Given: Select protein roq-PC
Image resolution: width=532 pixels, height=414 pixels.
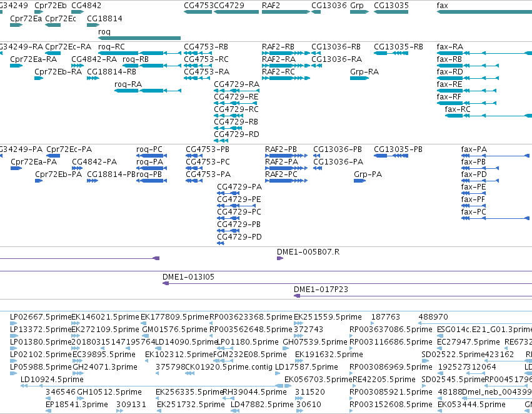Looking at the screenshot, I should pyautogui.click(x=151, y=156).
